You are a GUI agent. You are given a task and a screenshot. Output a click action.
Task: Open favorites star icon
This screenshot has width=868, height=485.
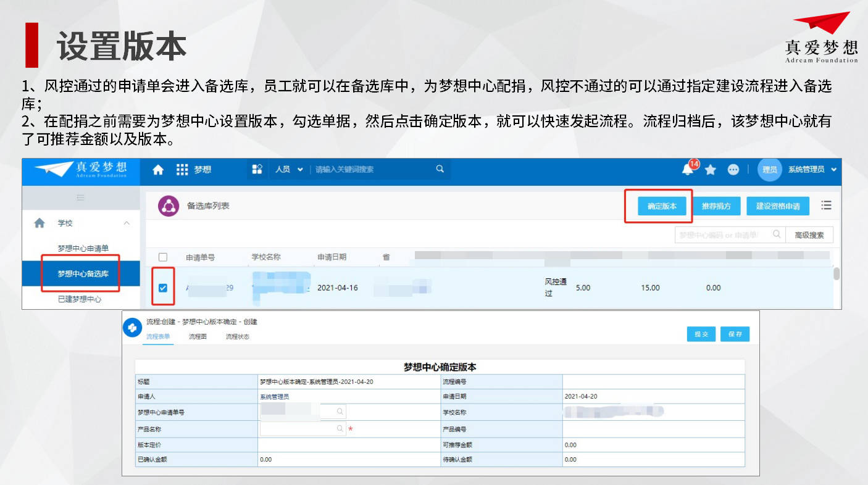[711, 170]
